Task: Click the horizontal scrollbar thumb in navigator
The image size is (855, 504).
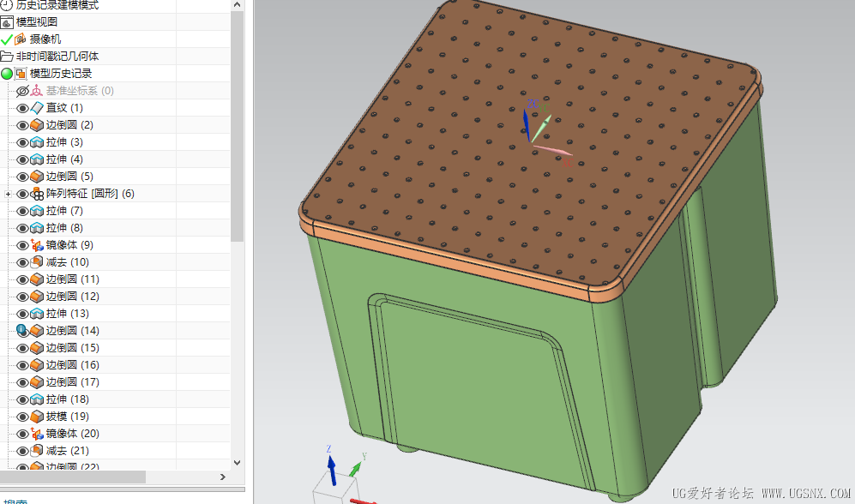Action: pyautogui.click(x=73, y=477)
